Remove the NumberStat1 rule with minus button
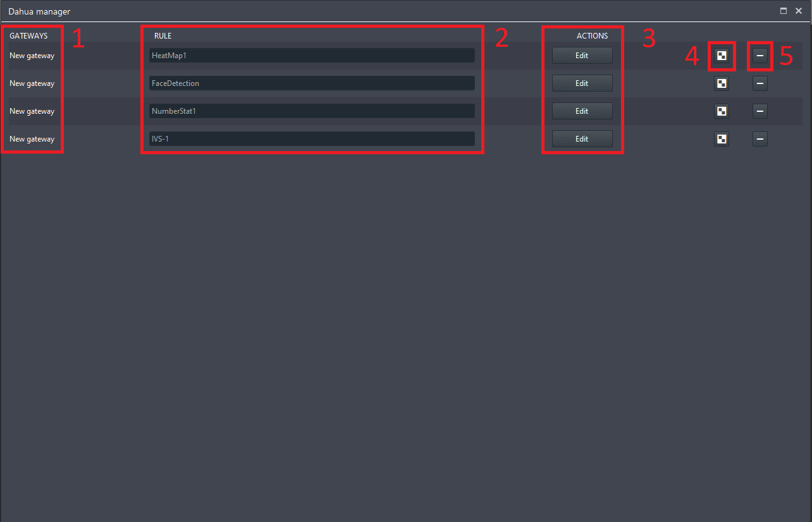Screen dimensions: 812x522 click(760, 111)
